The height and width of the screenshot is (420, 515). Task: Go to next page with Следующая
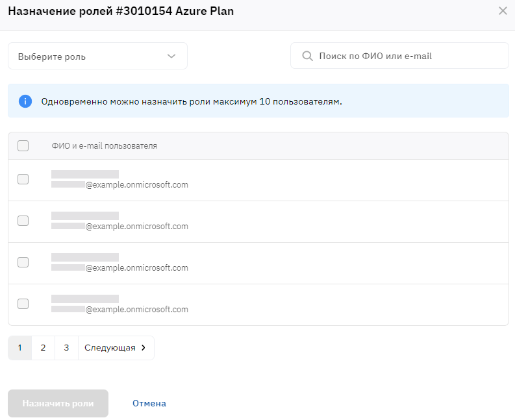pyautogui.click(x=116, y=348)
